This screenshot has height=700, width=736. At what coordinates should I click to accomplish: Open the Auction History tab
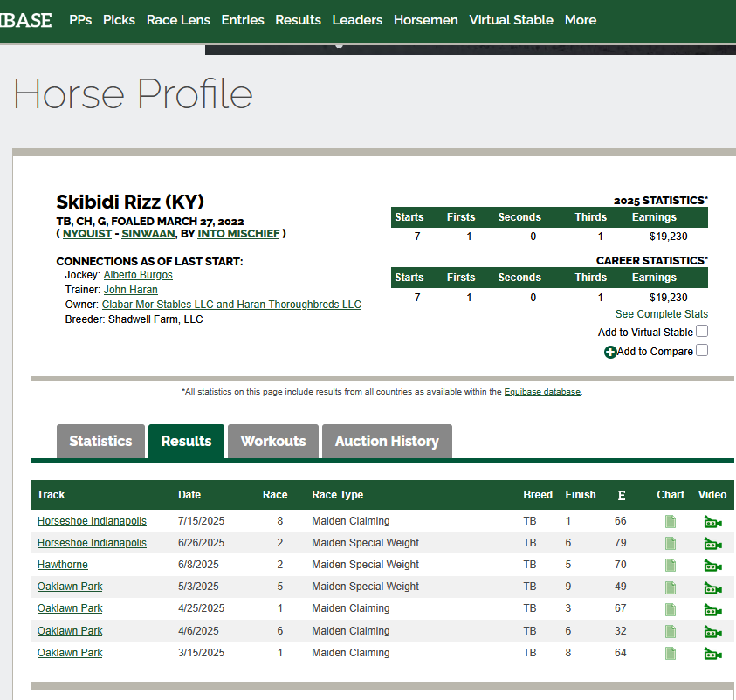click(x=387, y=441)
